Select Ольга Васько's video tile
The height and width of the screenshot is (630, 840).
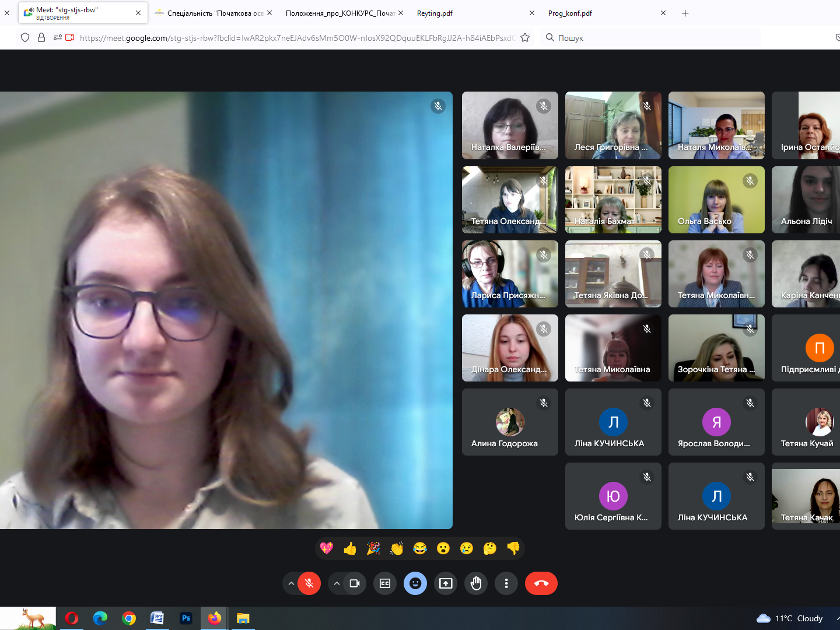pyautogui.click(x=716, y=199)
